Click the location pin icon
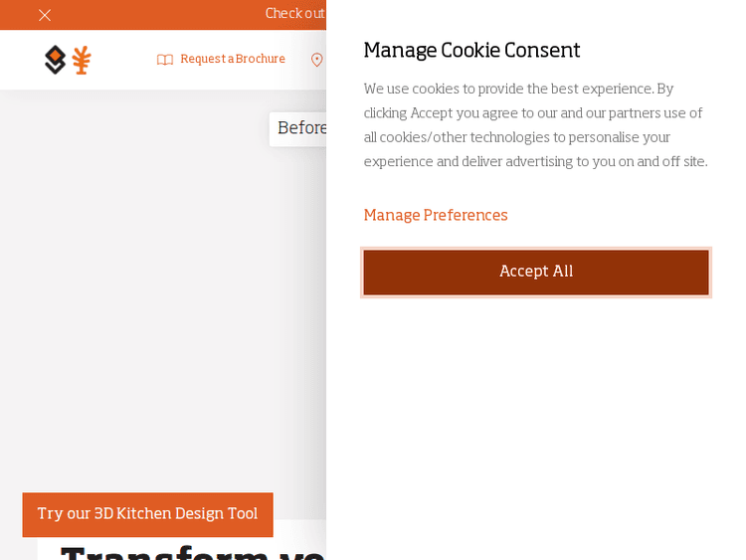Viewport: 746px width, 560px height. pos(316,60)
